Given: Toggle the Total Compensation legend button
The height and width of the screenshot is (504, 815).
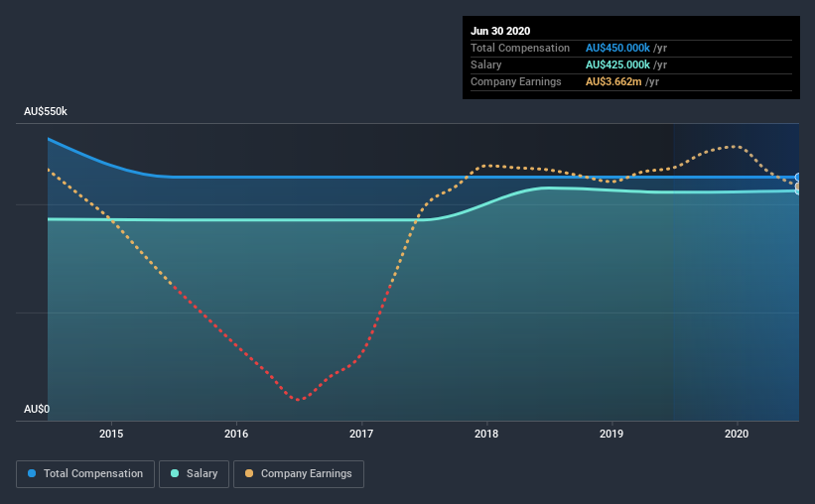Looking at the screenshot, I should click(85, 474).
